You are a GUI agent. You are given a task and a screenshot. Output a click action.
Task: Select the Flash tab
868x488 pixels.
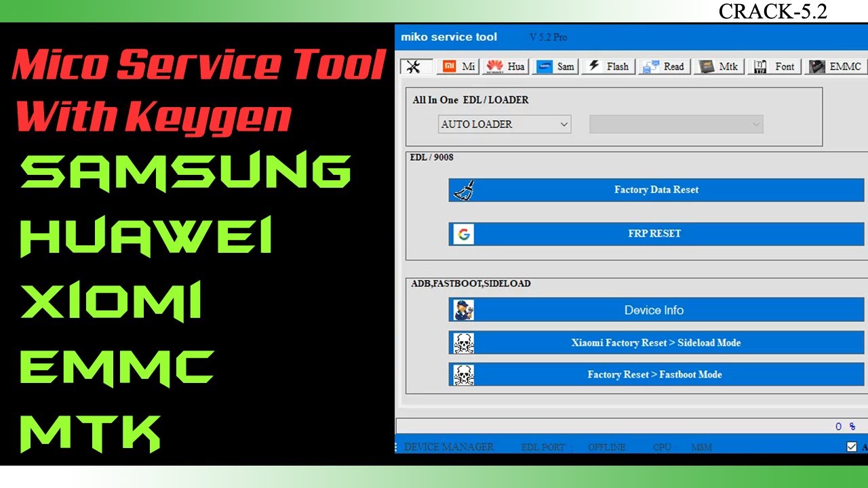pos(608,66)
